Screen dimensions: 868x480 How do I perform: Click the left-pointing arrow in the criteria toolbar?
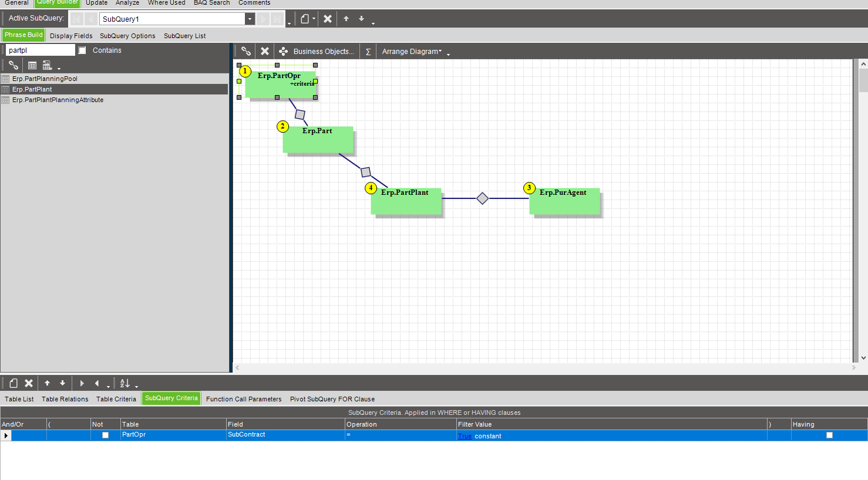click(x=97, y=383)
